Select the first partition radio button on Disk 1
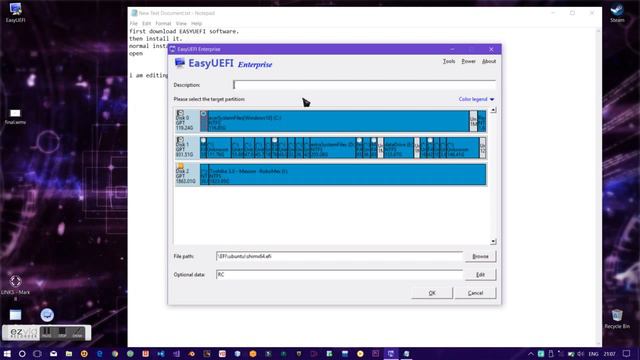 click(x=203, y=140)
